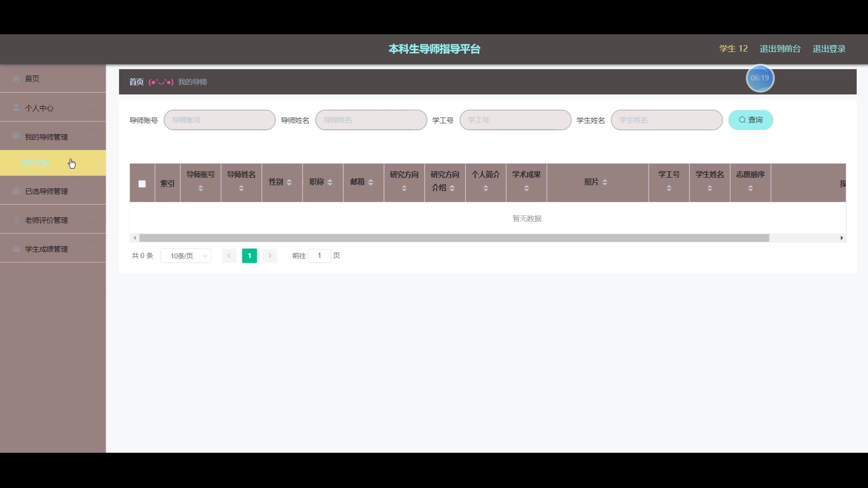Click the home icon beside 首页 in sidebar
Image resolution: width=868 pixels, height=488 pixels.
pyautogui.click(x=16, y=79)
